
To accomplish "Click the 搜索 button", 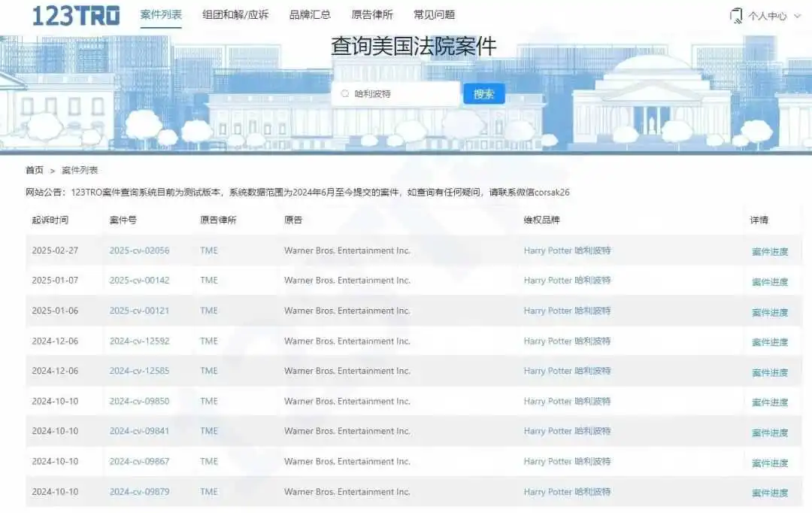I will (x=483, y=94).
